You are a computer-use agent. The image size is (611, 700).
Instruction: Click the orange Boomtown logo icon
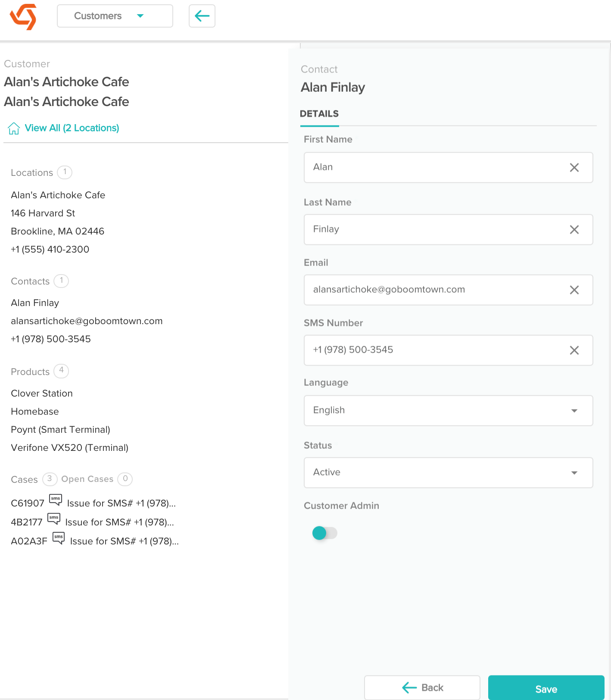[x=23, y=16]
